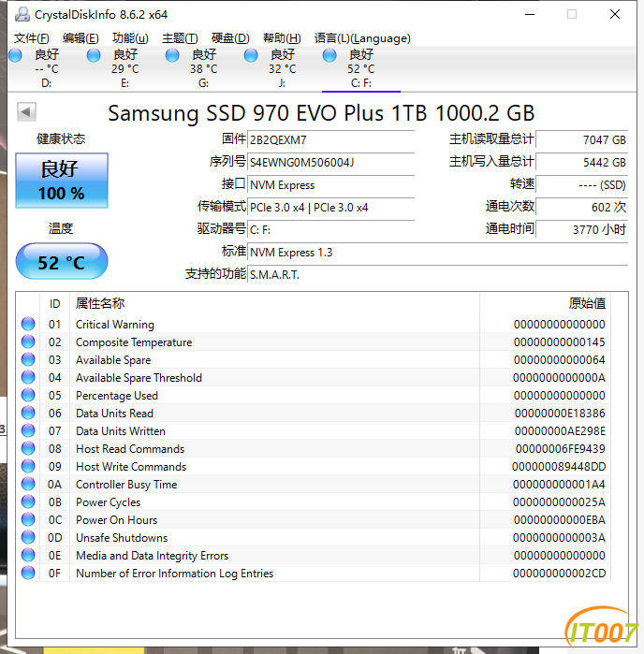This screenshot has height=654, width=644.
Task: Click drive letter field C: F:
Action: pos(330,230)
